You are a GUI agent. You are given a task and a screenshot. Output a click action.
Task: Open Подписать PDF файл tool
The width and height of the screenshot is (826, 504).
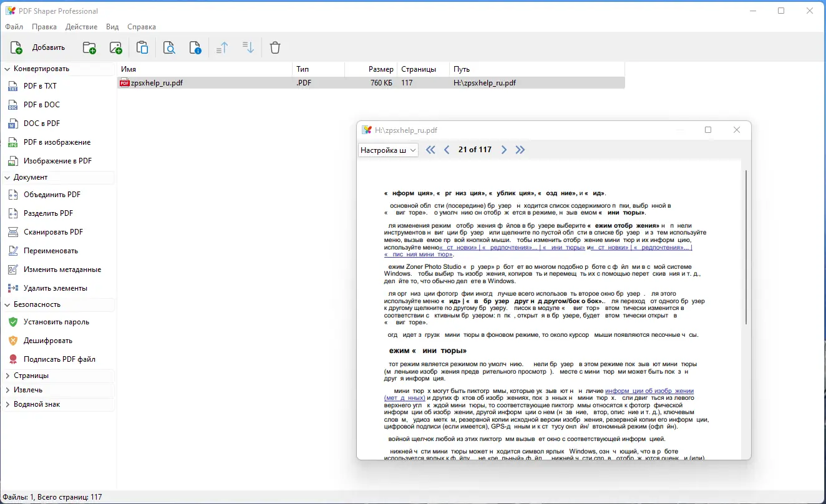pyautogui.click(x=59, y=359)
